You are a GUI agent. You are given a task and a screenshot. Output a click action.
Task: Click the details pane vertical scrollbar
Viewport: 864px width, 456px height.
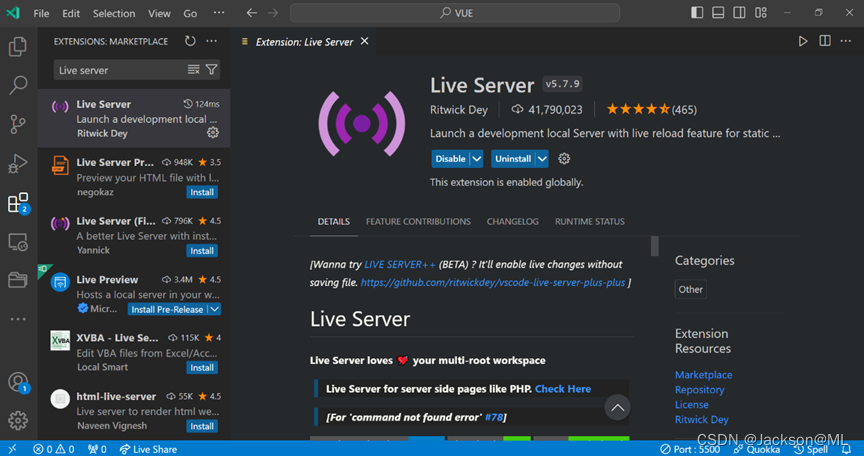pos(655,246)
